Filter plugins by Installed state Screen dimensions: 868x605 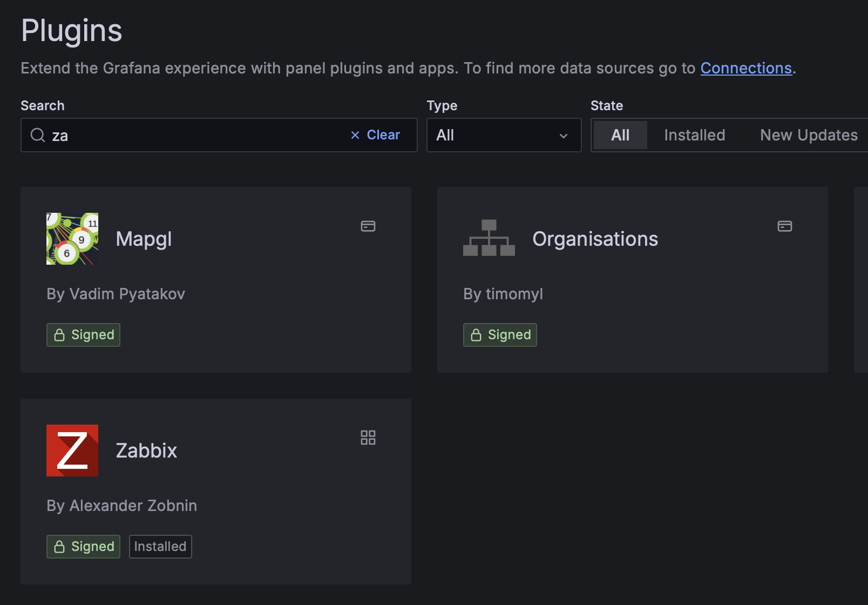coord(694,135)
